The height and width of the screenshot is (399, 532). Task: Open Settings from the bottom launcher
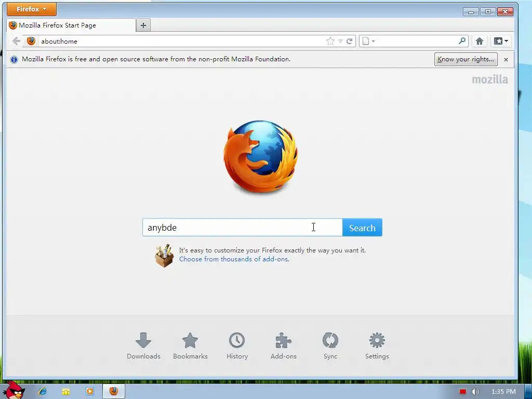click(x=377, y=345)
